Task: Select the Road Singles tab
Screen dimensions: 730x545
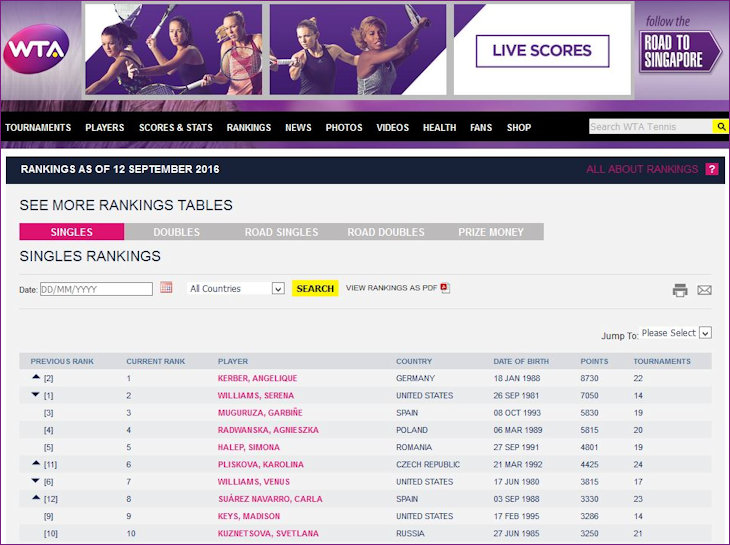Action: 281,232
